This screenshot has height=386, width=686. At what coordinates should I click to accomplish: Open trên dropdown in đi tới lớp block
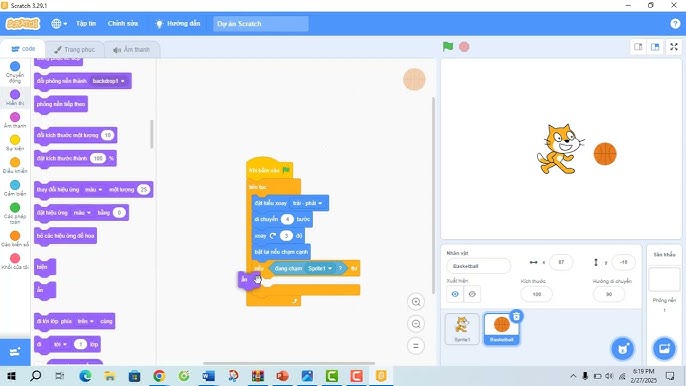pyautogui.click(x=85, y=321)
